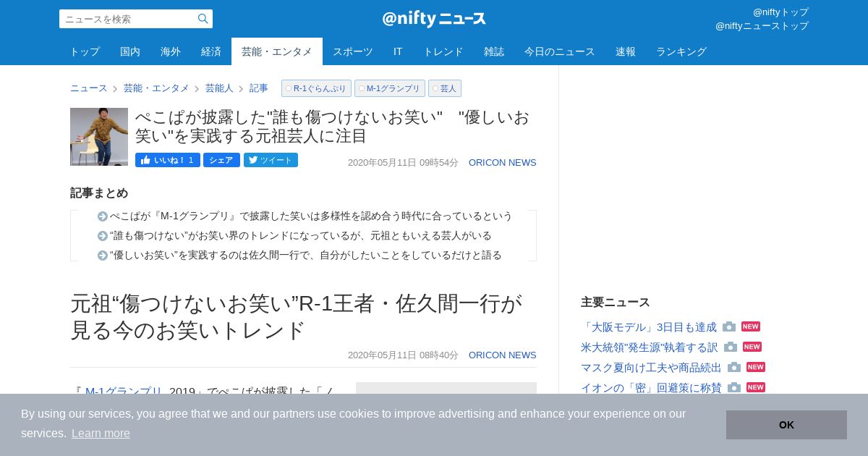Image resolution: width=868 pixels, height=456 pixels.
Task: Select the R-1ぐらんぷり tag
Action: (x=316, y=88)
